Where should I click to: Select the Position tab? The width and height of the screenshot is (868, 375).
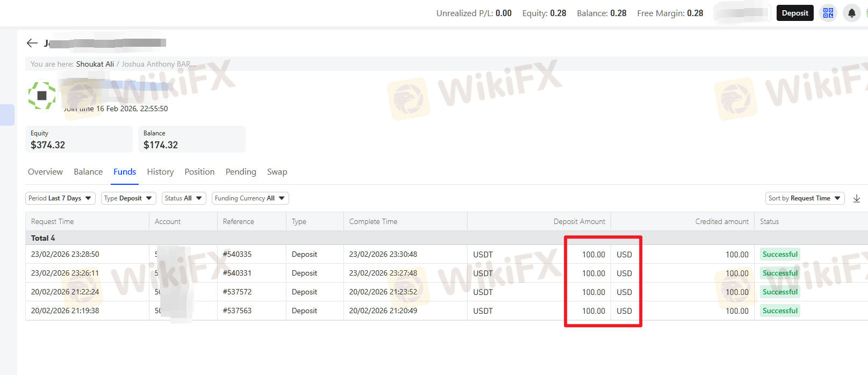(199, 172)
